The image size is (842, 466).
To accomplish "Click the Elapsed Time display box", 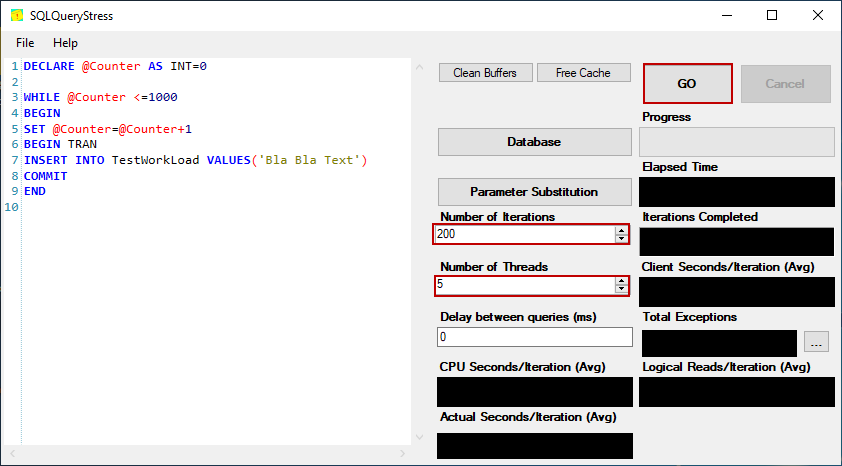I will (737, 192).
